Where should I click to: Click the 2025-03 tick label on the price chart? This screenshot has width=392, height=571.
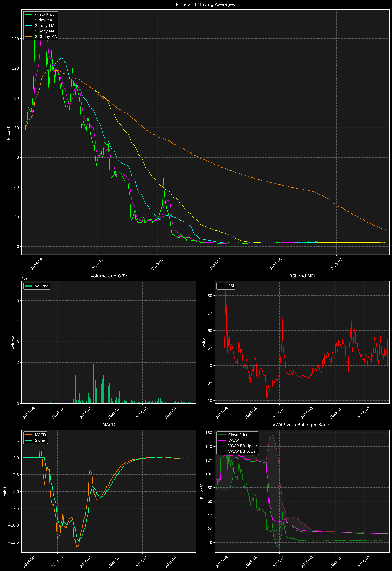tap(216, 264)
